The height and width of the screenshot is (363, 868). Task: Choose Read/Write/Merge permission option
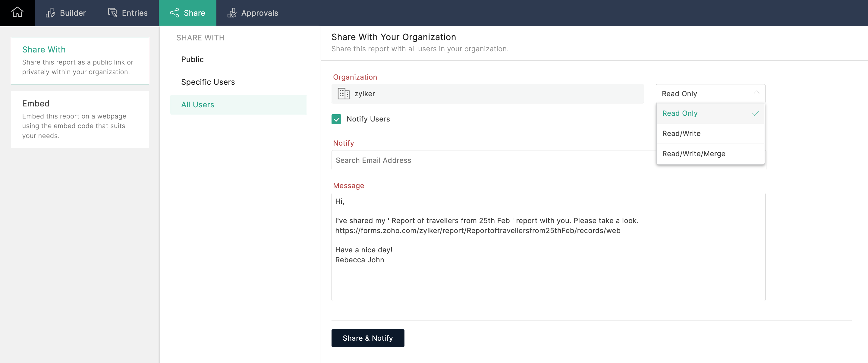pos(693,154)
